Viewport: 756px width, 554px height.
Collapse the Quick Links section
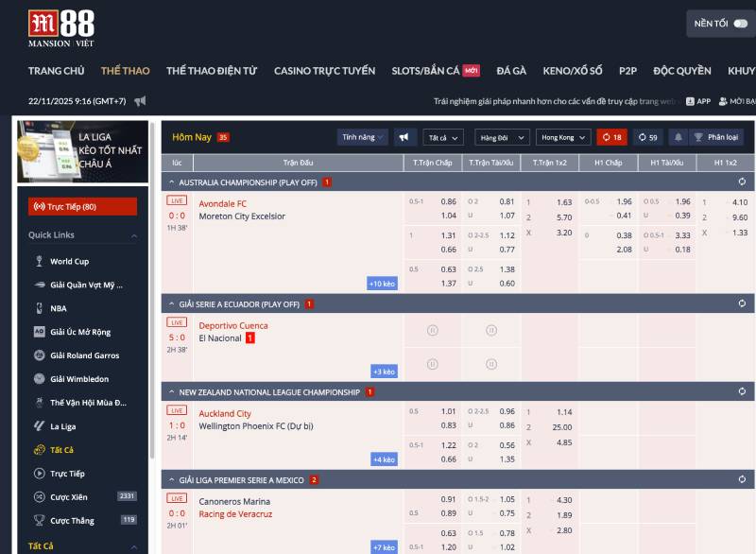[134, 235]
